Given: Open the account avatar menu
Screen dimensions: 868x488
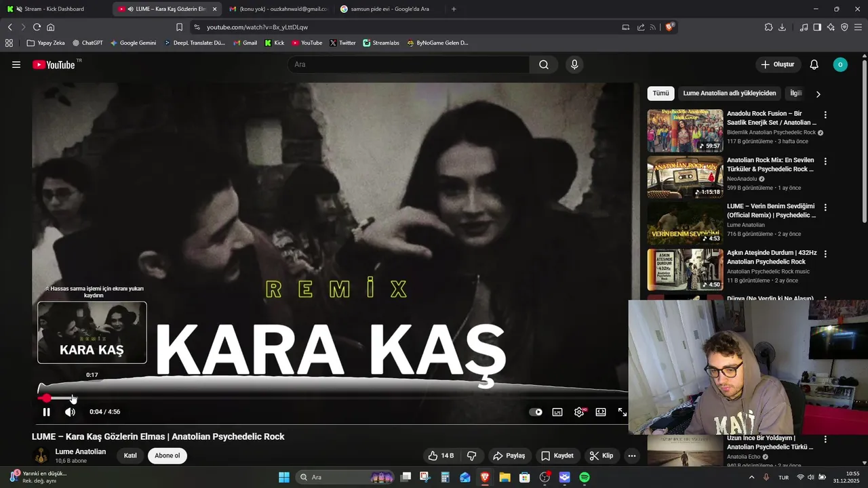Looking at the screenshot, I should click(840, 64).
